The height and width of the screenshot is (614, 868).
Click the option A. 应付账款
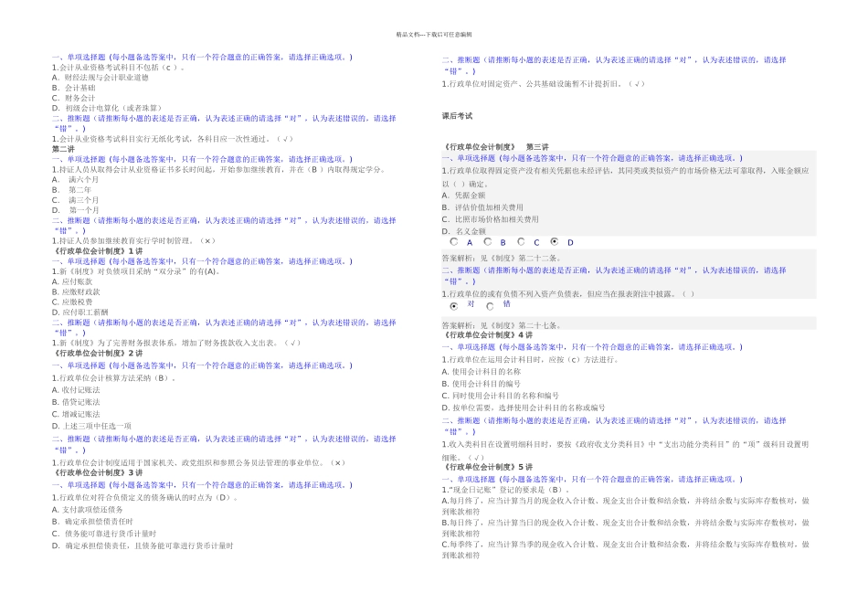tap(72, 281)
